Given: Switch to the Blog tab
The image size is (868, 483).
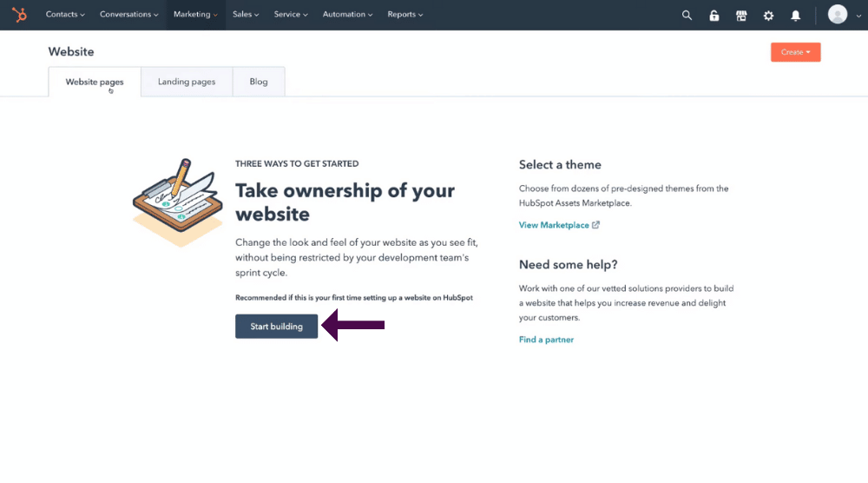Looking at the screenshot, I should tap(259, 82).
